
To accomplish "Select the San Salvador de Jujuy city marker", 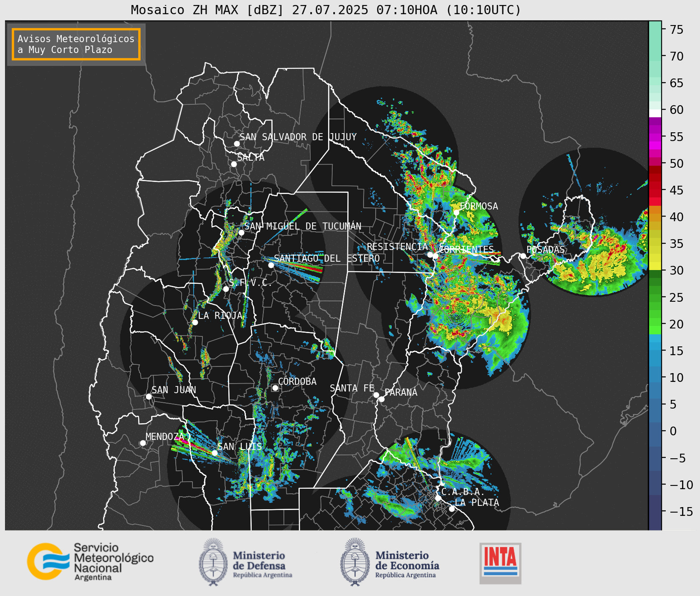I will (237, 144).
